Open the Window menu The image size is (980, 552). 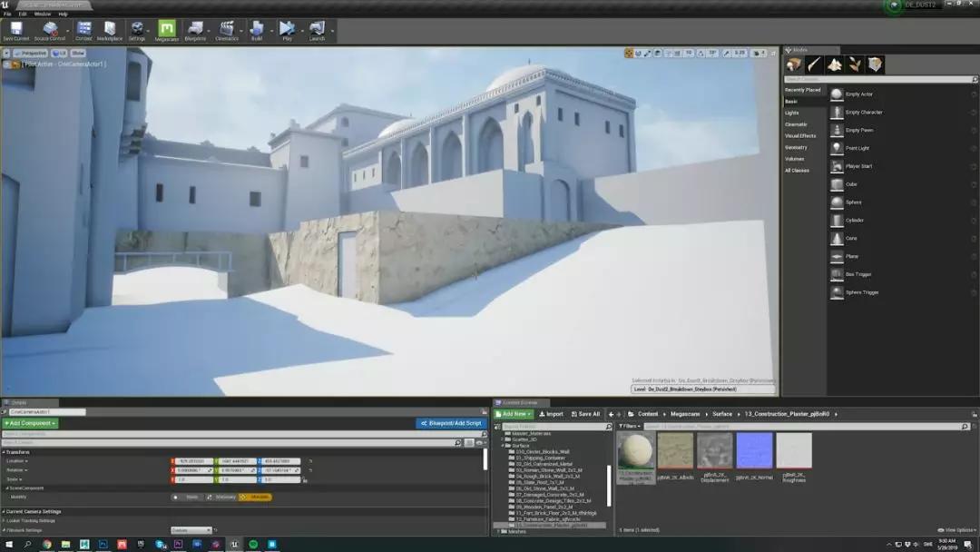43,14
